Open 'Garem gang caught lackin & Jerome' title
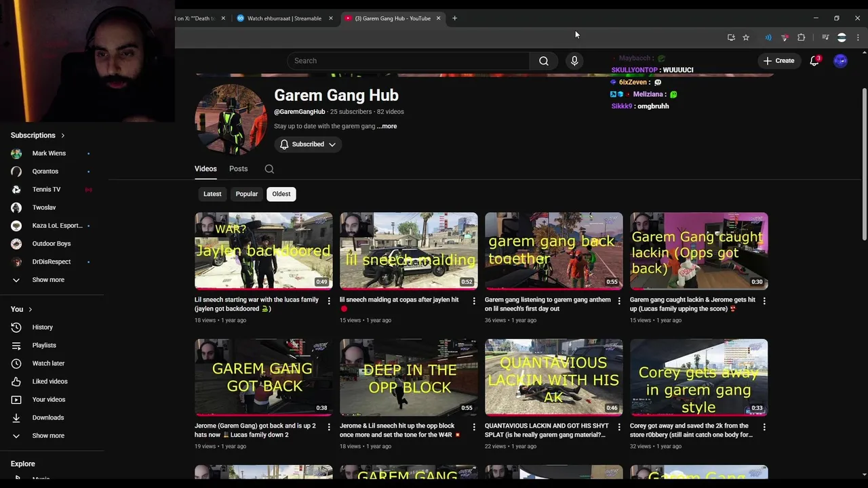The width and height of the screenshot is (868, 488). pos(692,304)
